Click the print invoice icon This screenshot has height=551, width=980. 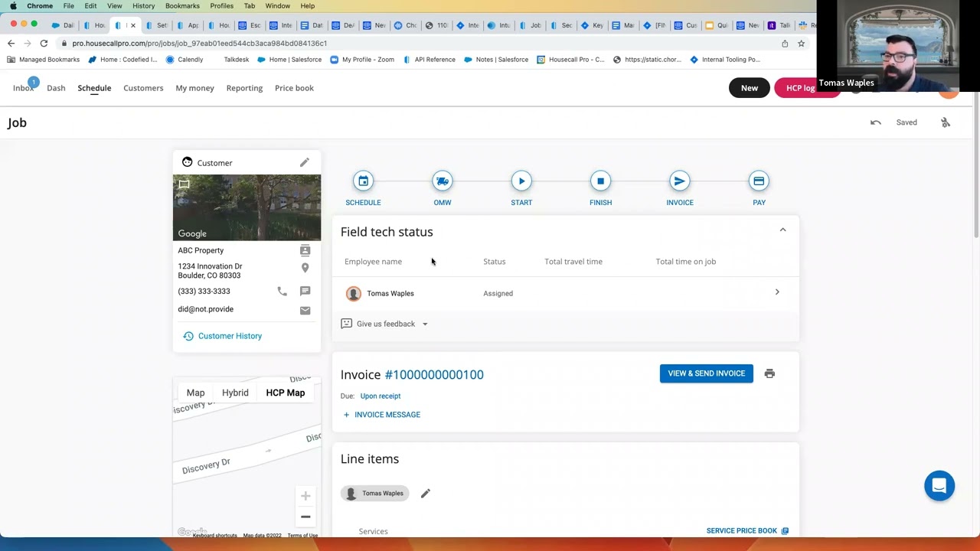[x=769, y=373]
